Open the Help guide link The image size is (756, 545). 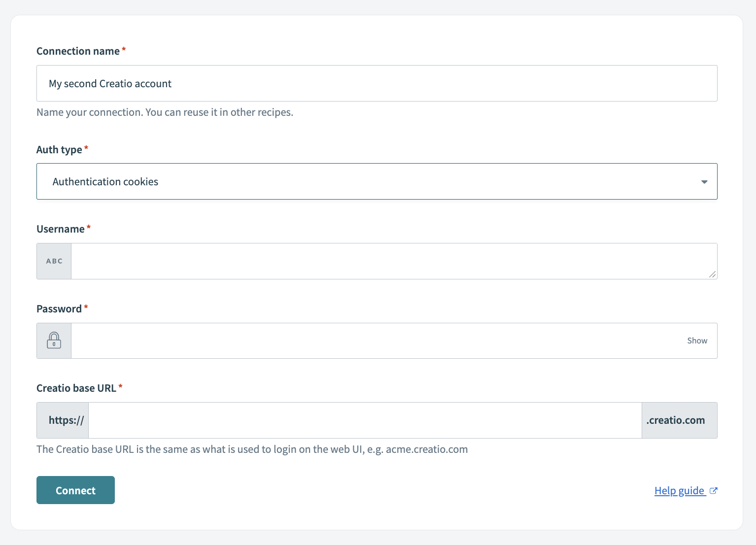679,490
